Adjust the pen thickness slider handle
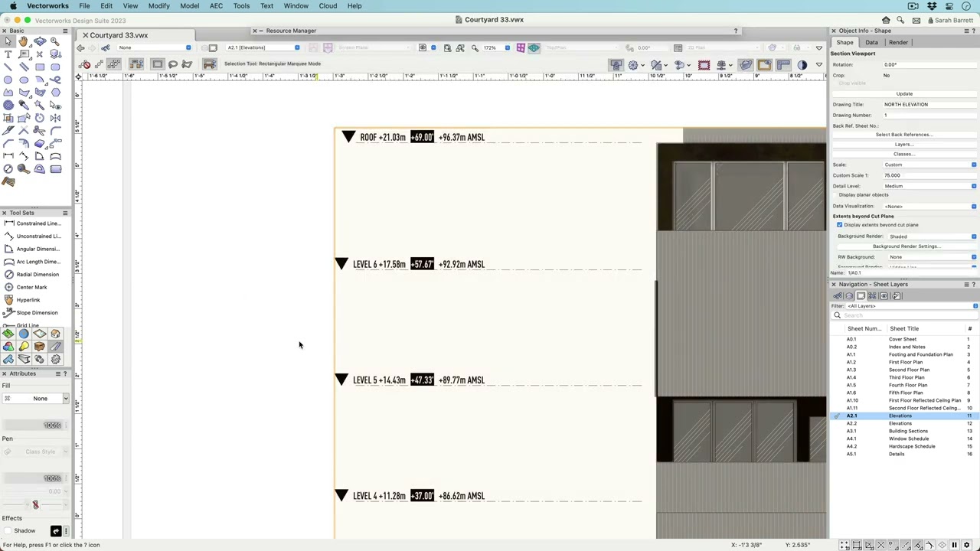The height and width of the screenshot is (551, 980). [35, 504]
